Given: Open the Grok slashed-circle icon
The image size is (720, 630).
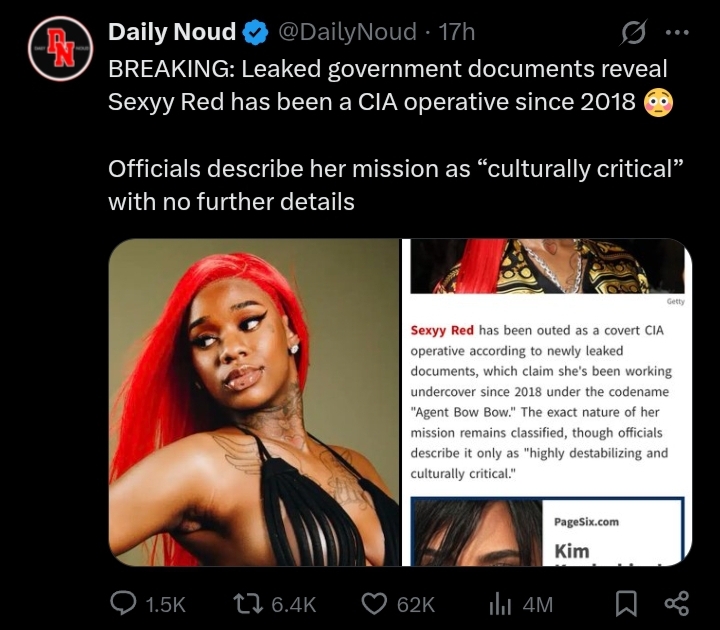Looking at the screenshot, I should [x=634, y=33].
